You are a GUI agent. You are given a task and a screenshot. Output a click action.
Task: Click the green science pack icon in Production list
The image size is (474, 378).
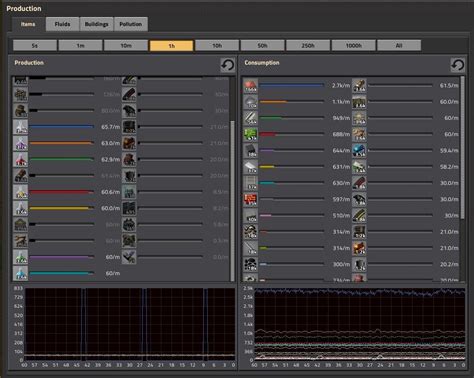[x=20, y=257]
